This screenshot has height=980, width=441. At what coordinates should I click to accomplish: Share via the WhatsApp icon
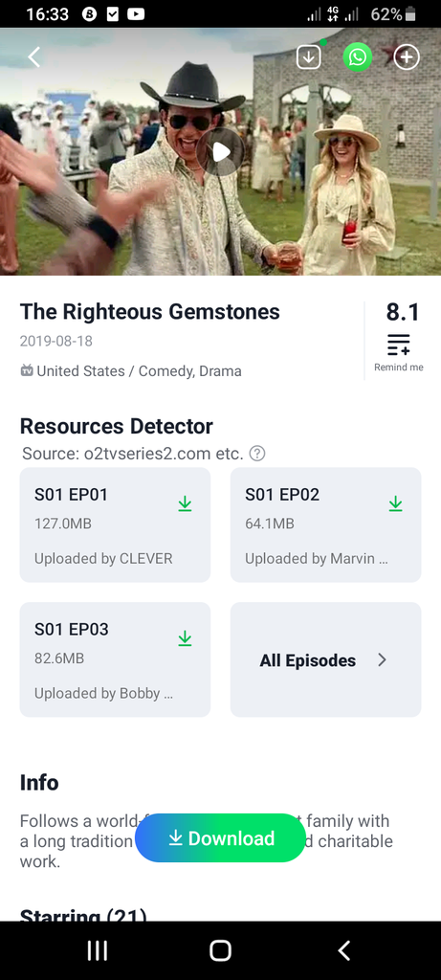tap(358, 57)
